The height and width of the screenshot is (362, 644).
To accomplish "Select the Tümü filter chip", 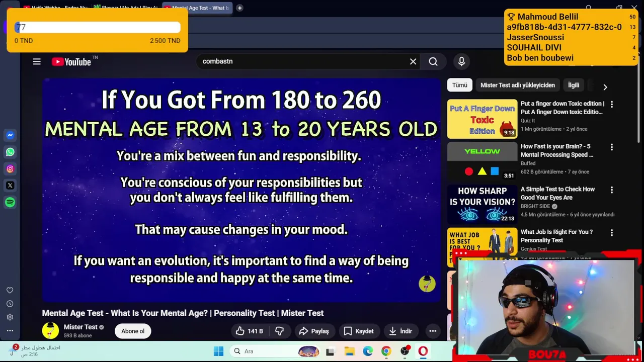I will pos(459,85).
